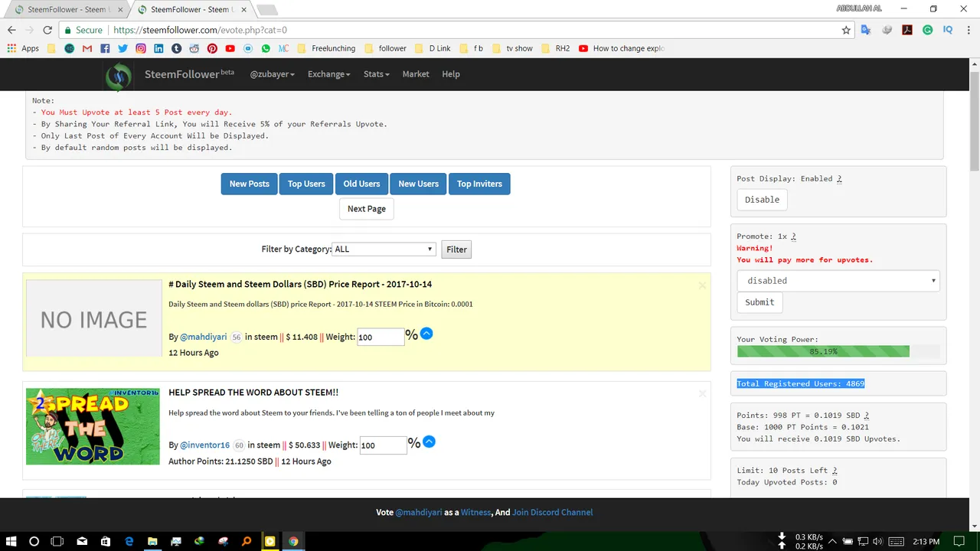Open Pinterest bookmark icon
The height and width of the screenshot is (551, 980).
pos(212,48)
